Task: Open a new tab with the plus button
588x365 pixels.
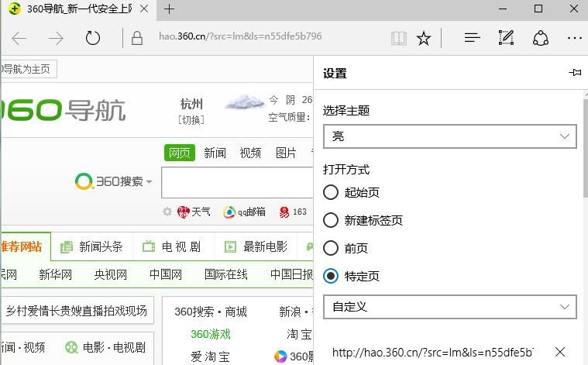Action: tap(169, 9)
